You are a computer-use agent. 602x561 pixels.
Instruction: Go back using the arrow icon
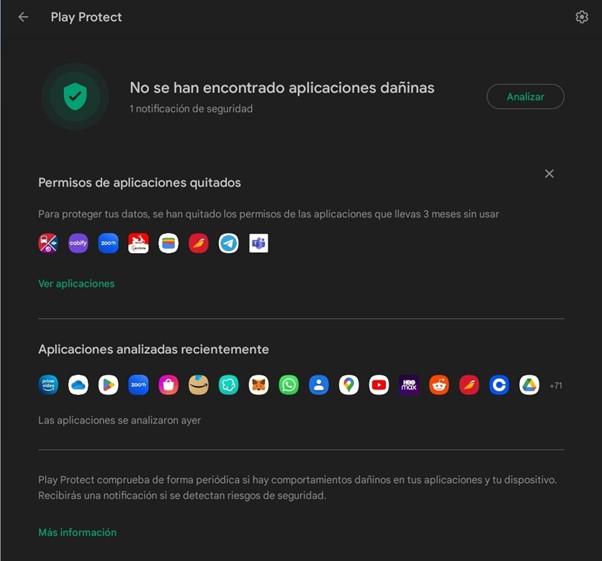click(x=23, y=17)
